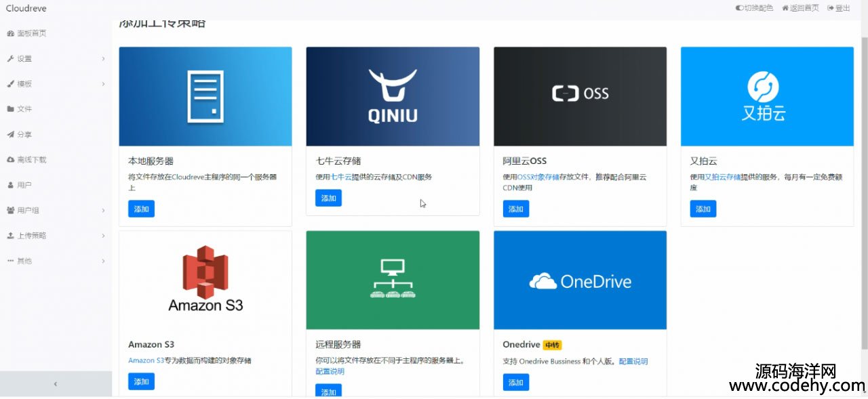This screenshot has height=399, width=868.
Task: Click the person icon beside 用户
Action: point(10,185)
